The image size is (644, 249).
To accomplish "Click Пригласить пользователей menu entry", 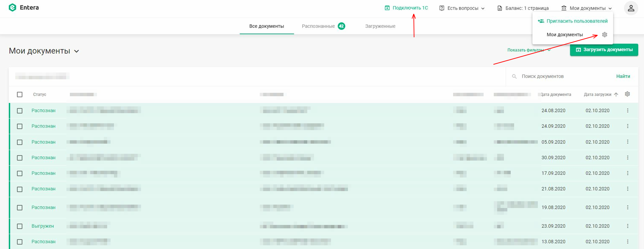I will [573, 21].
